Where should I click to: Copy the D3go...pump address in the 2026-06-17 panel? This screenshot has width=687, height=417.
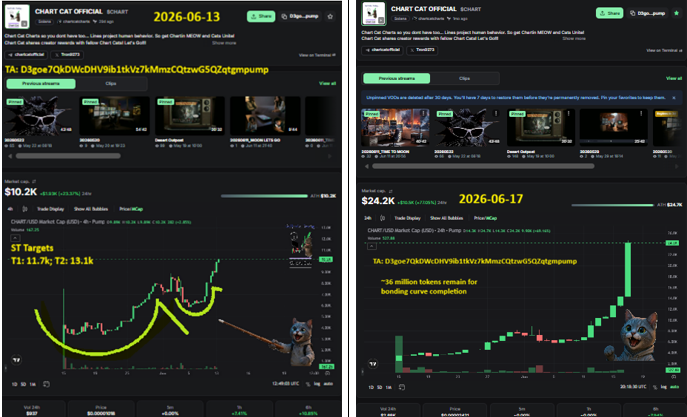pyautogui.click(x=648, y=13)
